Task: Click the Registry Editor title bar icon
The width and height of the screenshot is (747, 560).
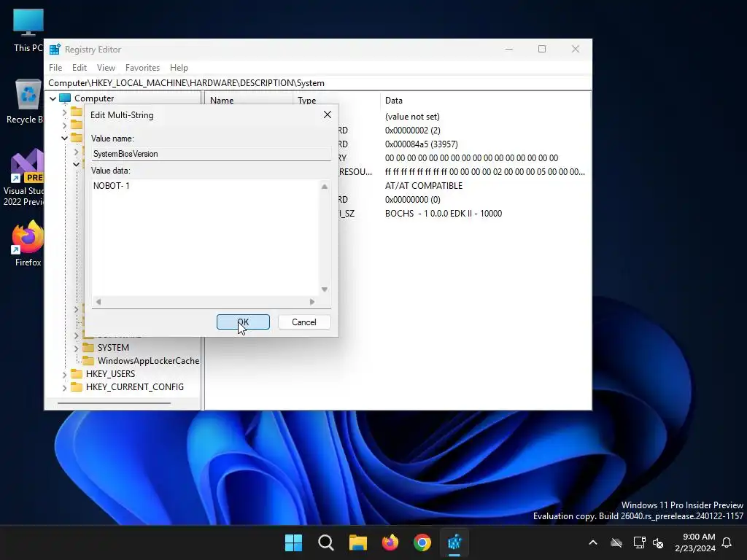Action: pos(55,50)
